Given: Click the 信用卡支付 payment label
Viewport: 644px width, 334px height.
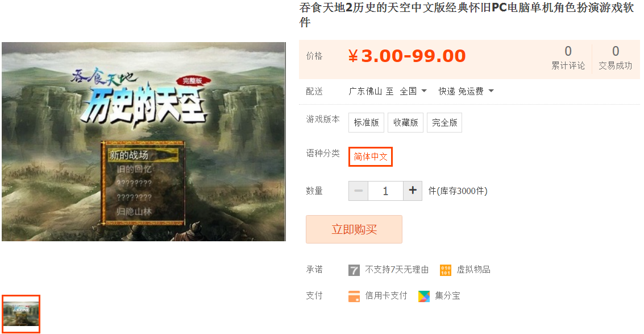Looking at the screenshot, I should [386, 296].
